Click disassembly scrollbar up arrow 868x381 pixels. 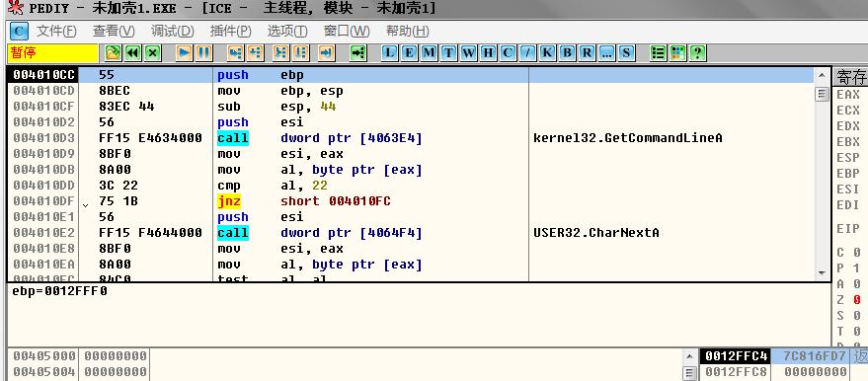coord(822,76)
